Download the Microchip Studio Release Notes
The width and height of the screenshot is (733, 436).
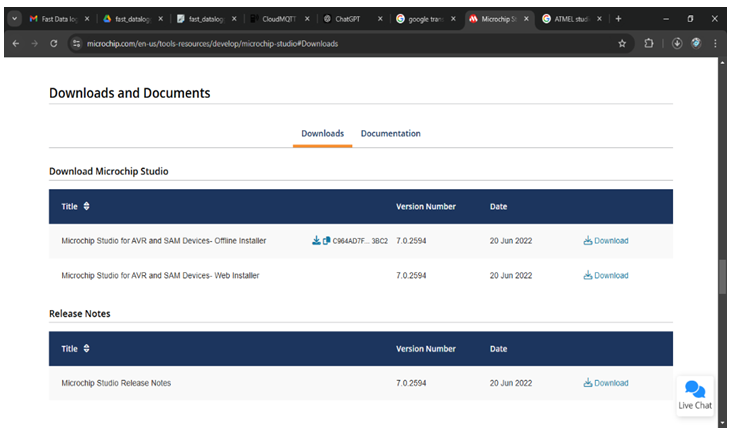(606, 383)
